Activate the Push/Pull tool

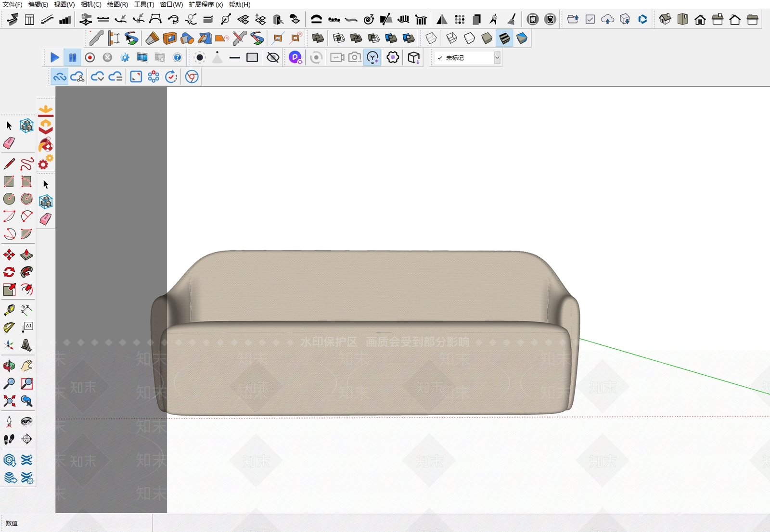point(26,254)
